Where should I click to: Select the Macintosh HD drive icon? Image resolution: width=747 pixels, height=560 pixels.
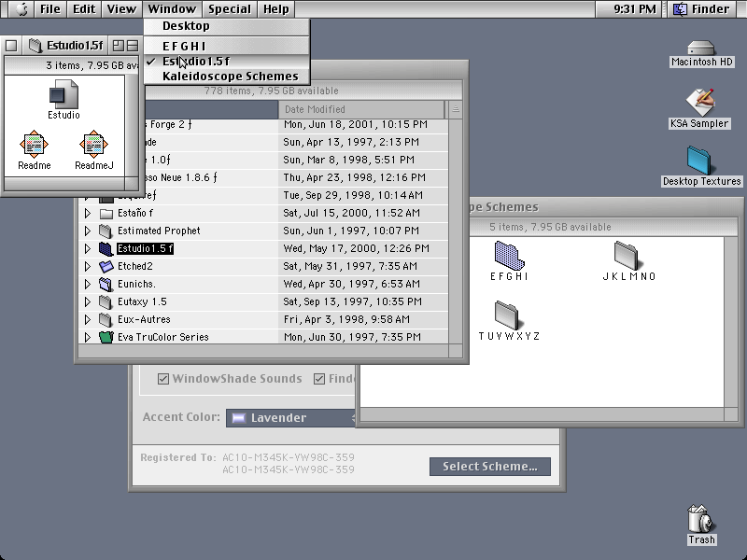pos(701,49)
